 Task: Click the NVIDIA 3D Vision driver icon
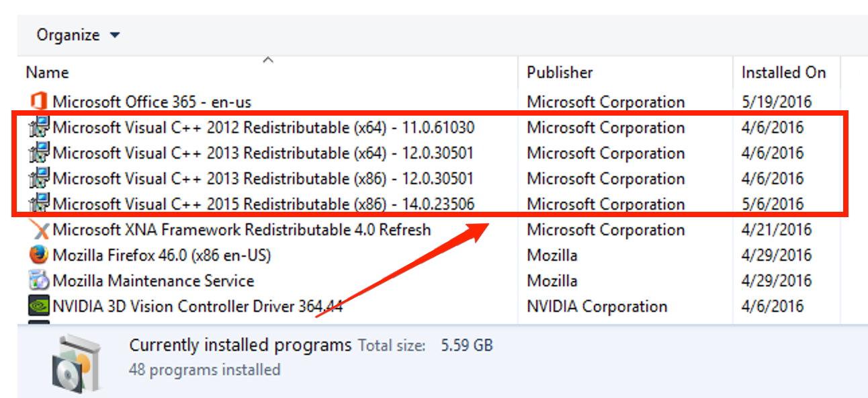pos(39,306)
